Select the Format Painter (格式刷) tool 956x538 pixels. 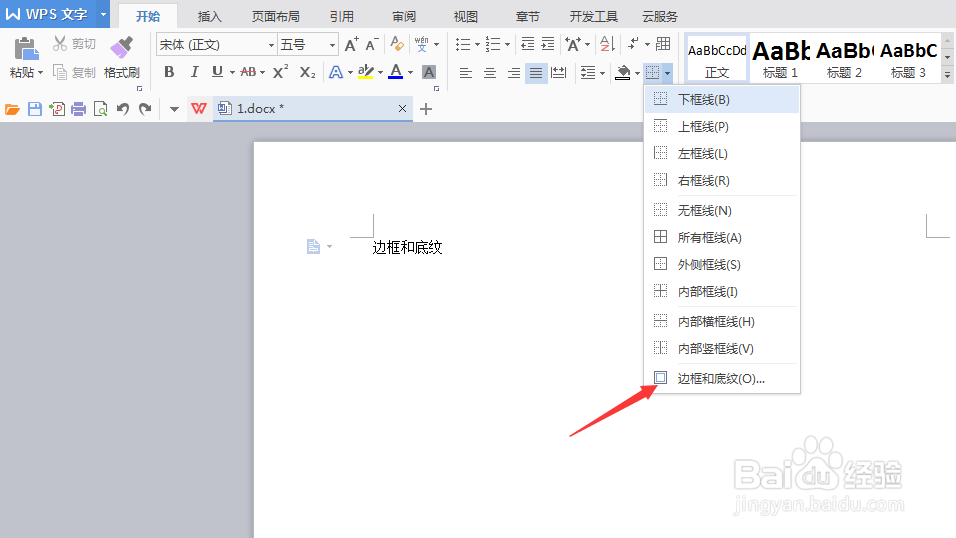point(121,58)
